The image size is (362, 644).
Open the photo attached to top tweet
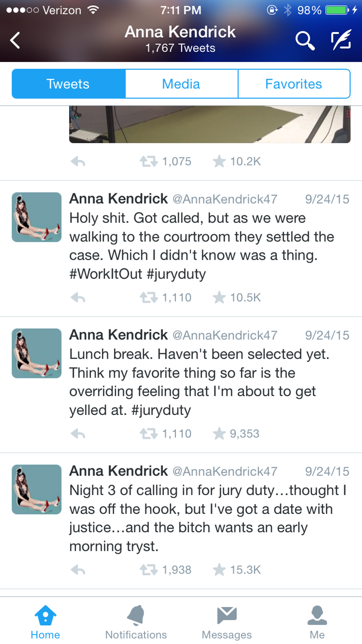pos(209,124)
